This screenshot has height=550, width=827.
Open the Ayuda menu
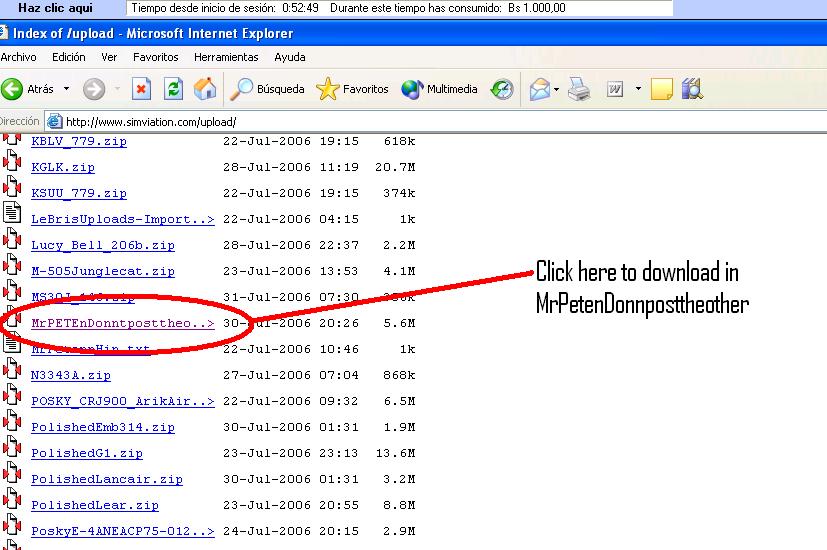[x=290, y=57]
